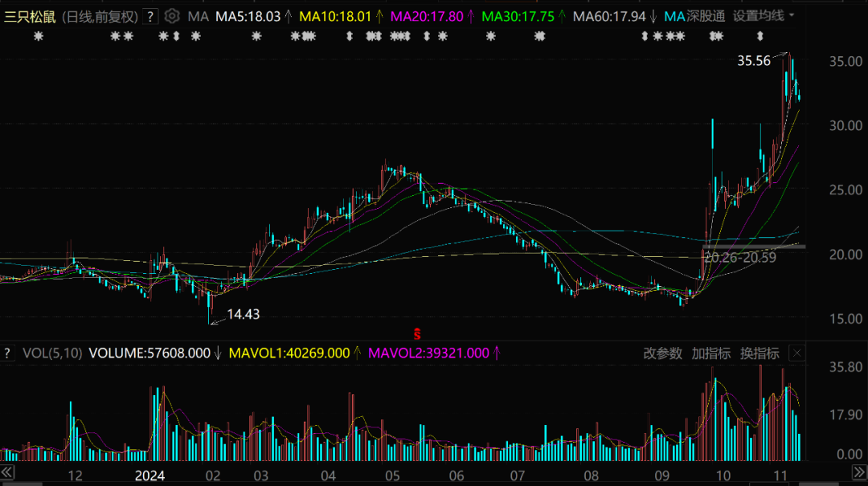Close the volume indicator panel

[x=796, y=353]
